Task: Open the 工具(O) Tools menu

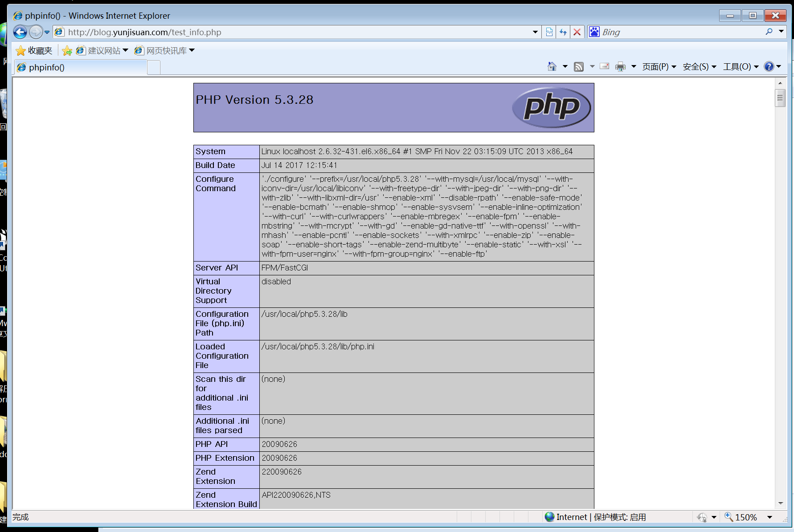Action: [741, 67]
